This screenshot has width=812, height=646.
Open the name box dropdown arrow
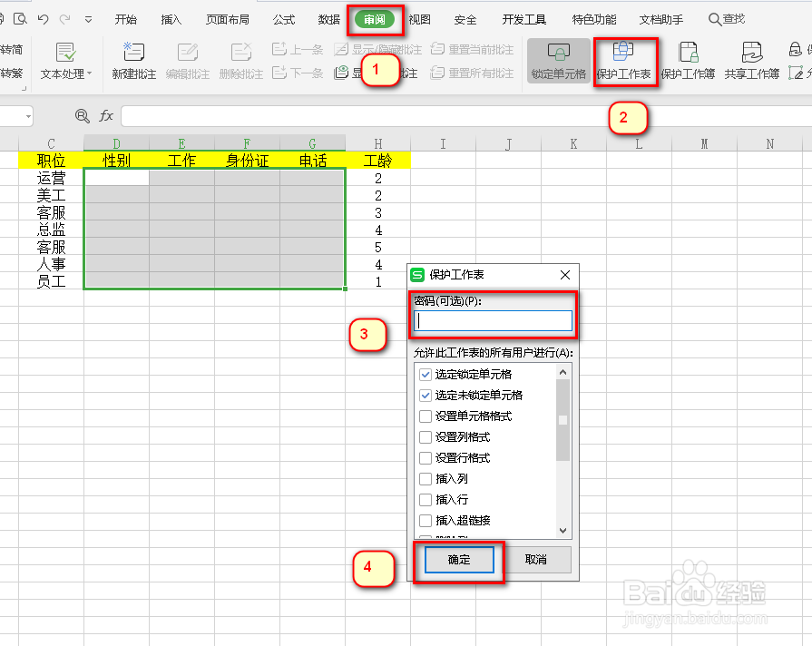pos(27,115)
